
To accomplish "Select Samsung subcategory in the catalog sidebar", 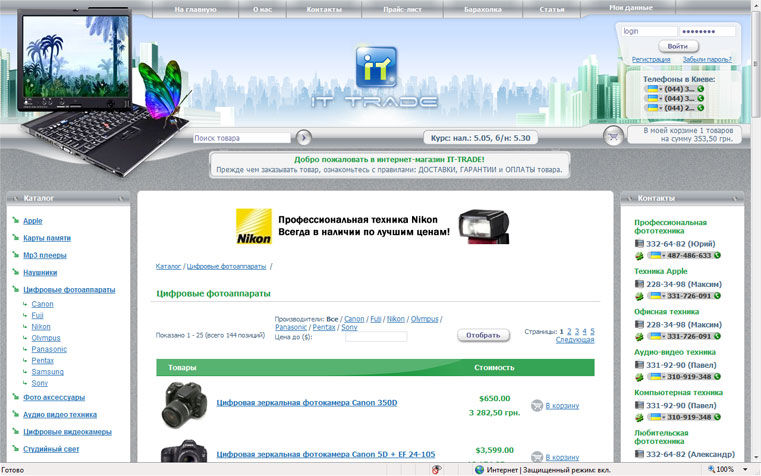I will (x=48, y=372).
